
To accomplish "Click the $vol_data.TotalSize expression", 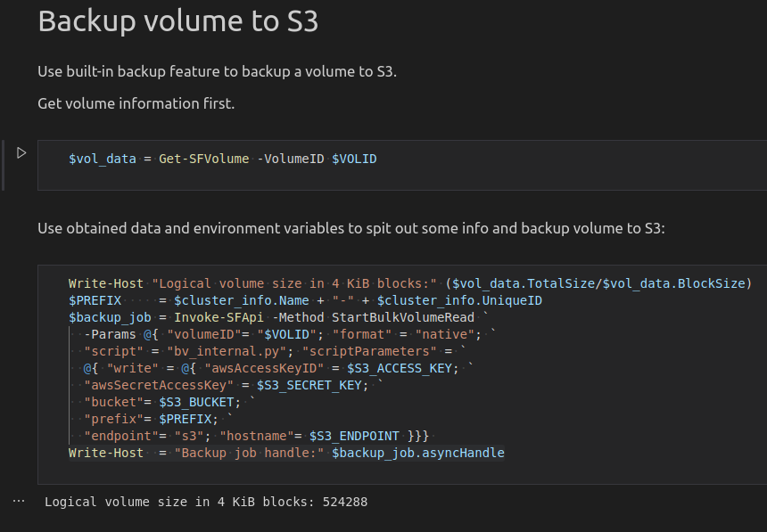I will (x=524, y=283).
